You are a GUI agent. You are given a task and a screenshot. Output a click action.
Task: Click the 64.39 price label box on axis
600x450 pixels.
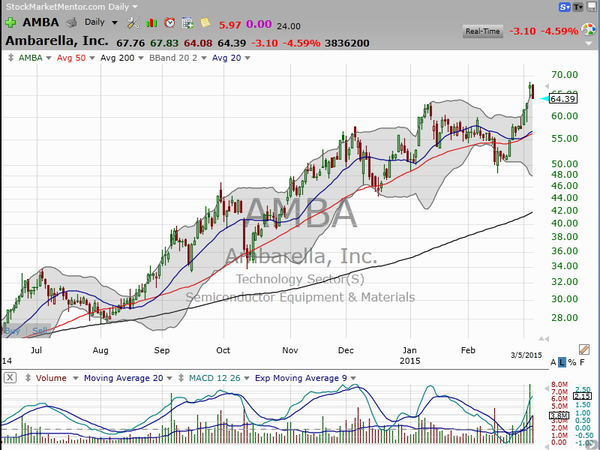563,99
